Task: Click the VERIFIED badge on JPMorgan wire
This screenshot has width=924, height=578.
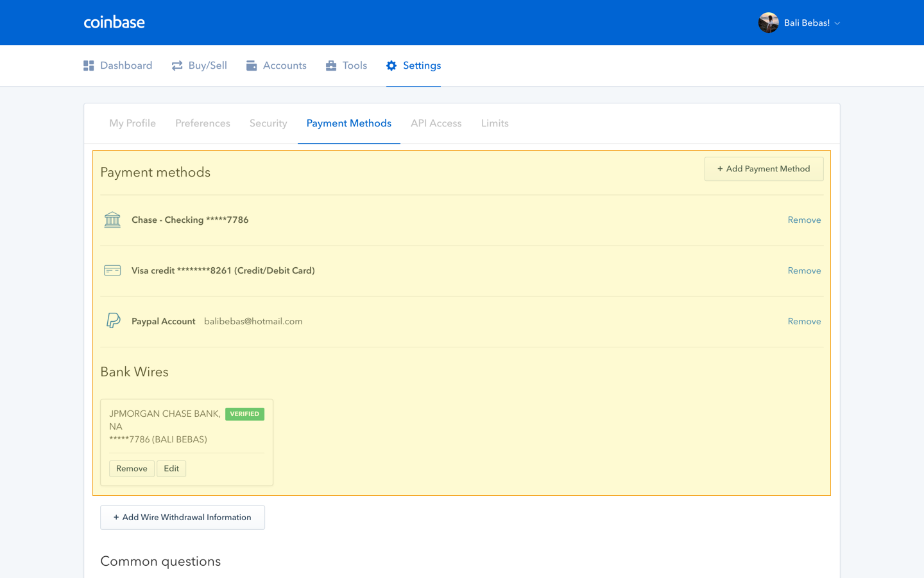Action: click(244, 414)
